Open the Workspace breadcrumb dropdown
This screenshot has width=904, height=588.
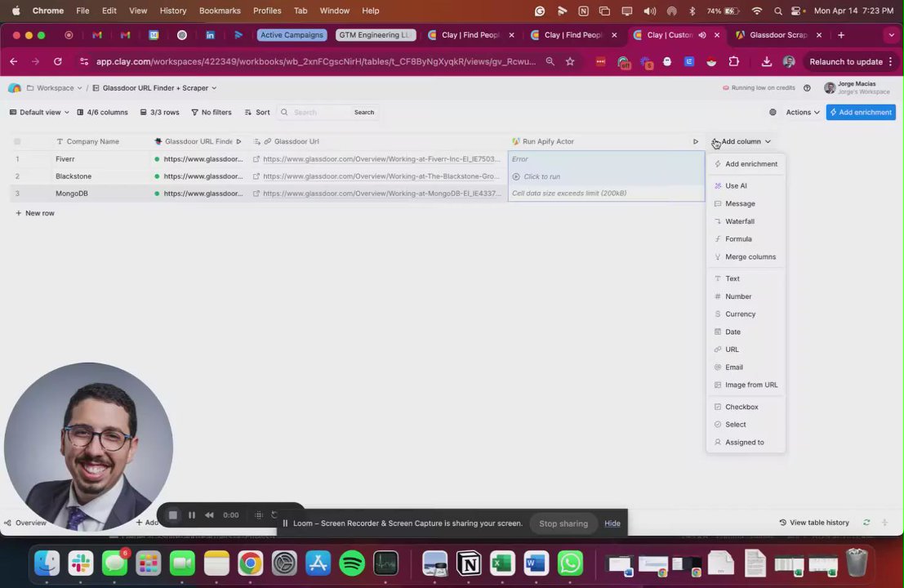pos(54,88)
